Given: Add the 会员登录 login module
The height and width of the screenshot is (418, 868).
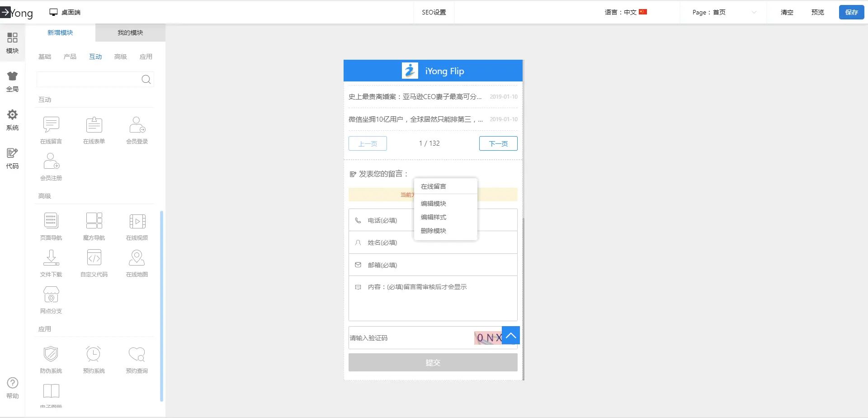Looking at the screenshot, I should 137,125.
